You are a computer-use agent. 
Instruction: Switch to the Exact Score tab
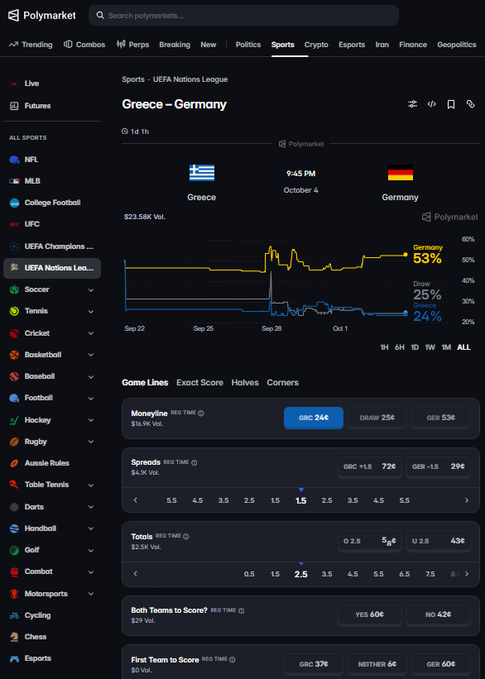click(x=200, y=383)
